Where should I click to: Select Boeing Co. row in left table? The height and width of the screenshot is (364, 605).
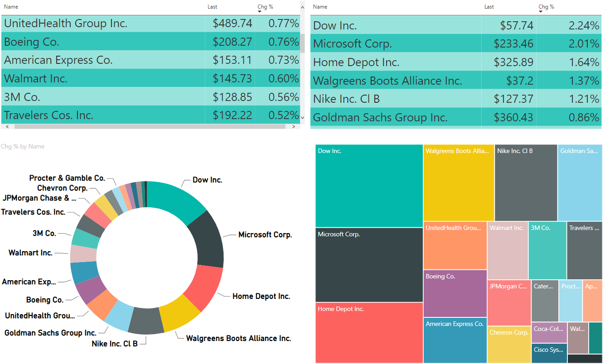(x=150, y=42)
